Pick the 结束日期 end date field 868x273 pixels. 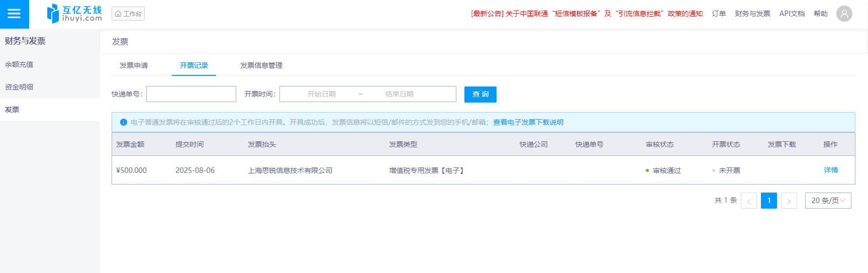click(x=399, y=94)
